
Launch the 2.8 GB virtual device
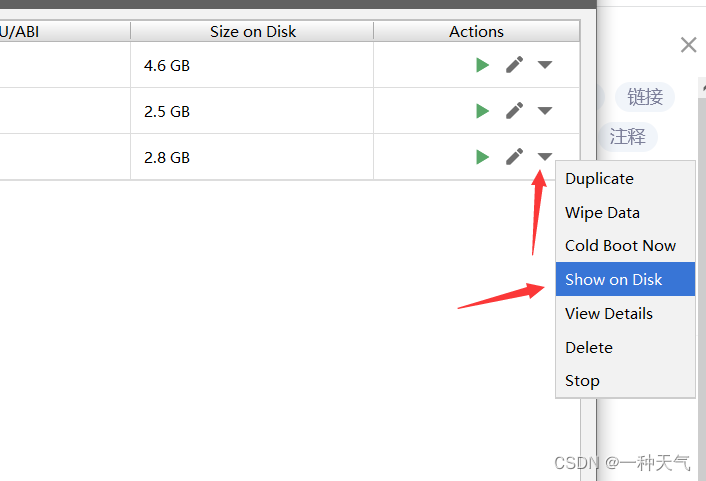pos(482,157)
